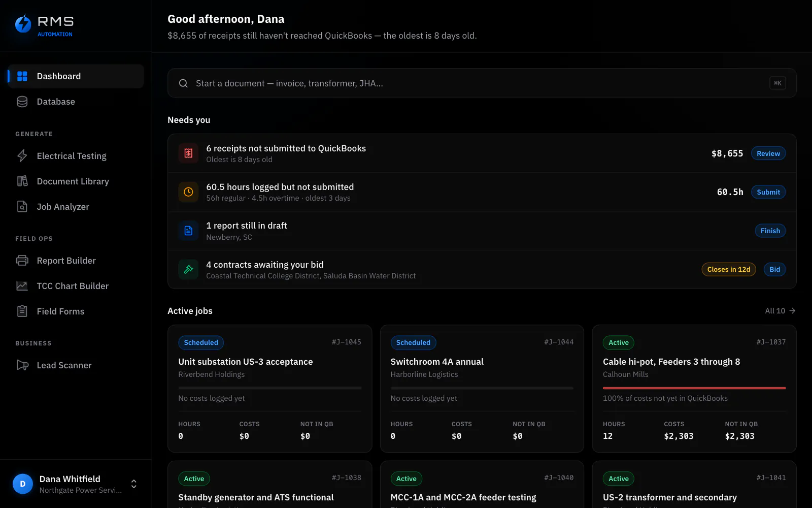The height and width of the screenshot is (508, 812).
Task: Click the ⌘K shortcut badge
Action: (777, 83)
